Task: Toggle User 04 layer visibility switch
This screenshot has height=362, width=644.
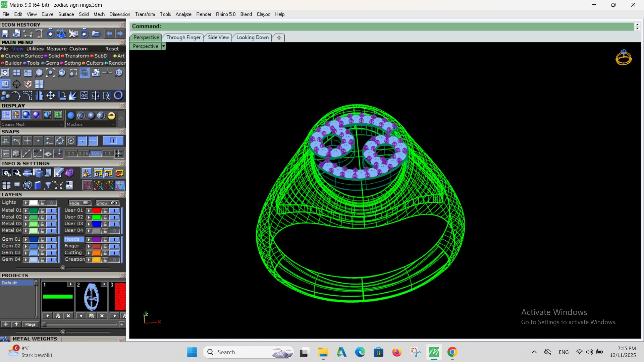Action: coord(114,231)
